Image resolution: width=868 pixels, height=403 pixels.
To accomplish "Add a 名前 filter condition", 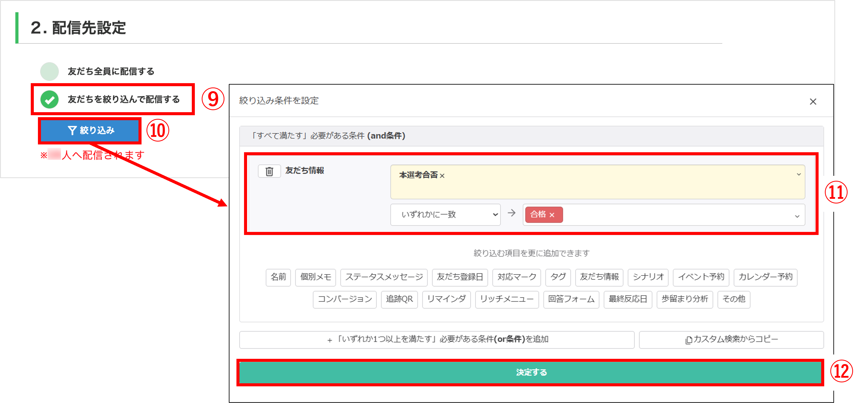I will (278, 277).
